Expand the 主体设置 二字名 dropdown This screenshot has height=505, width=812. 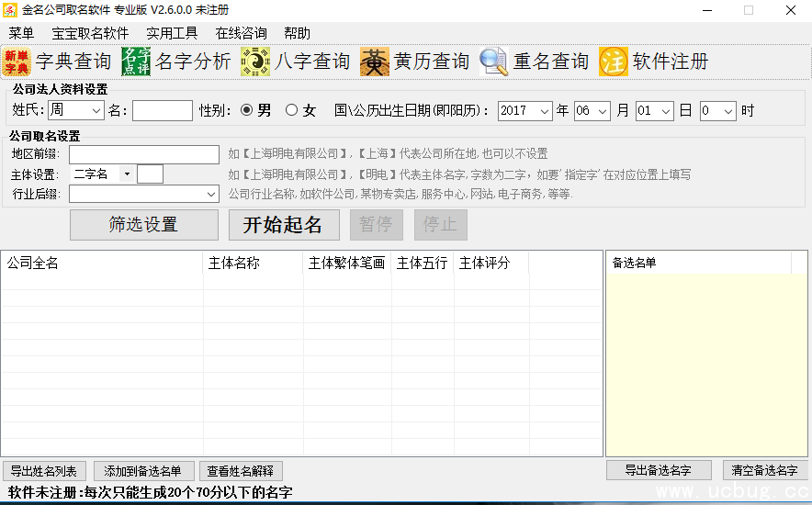click(127, 174)
